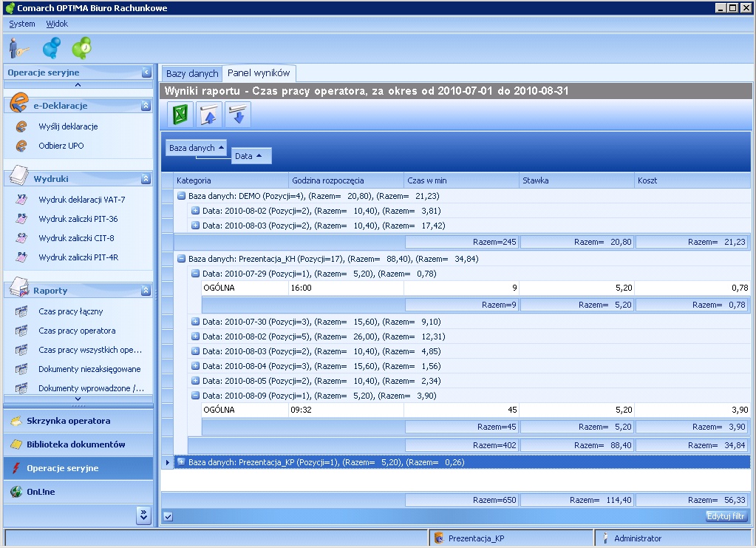Sort by Data group chip
Viewport: 756px width, 548px height.
click(251, 156)
